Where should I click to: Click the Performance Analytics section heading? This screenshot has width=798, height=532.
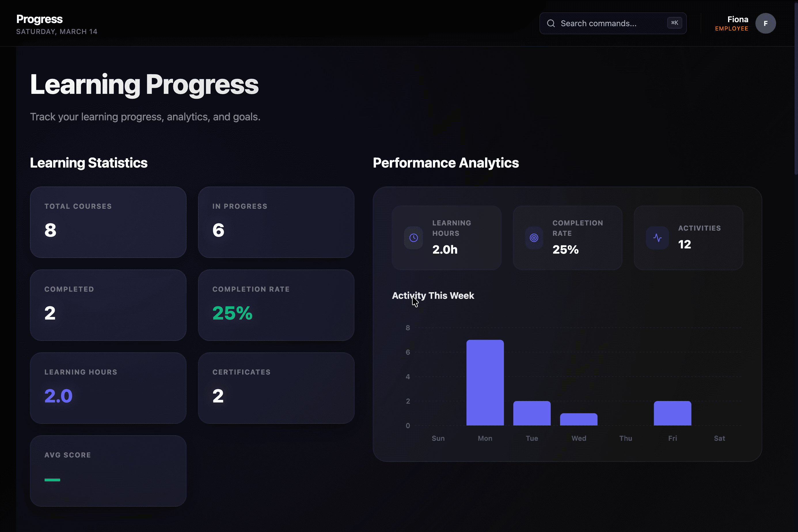pos(445,163)
